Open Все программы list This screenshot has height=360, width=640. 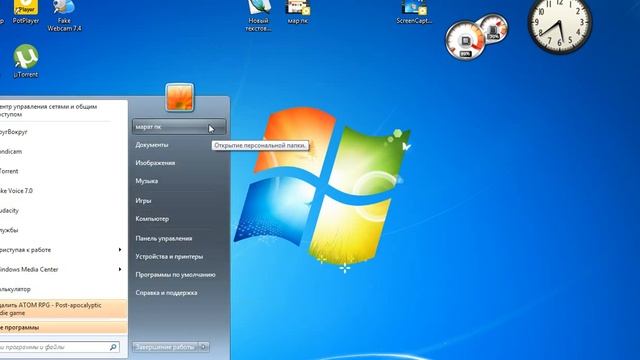[x=63, y=327]
